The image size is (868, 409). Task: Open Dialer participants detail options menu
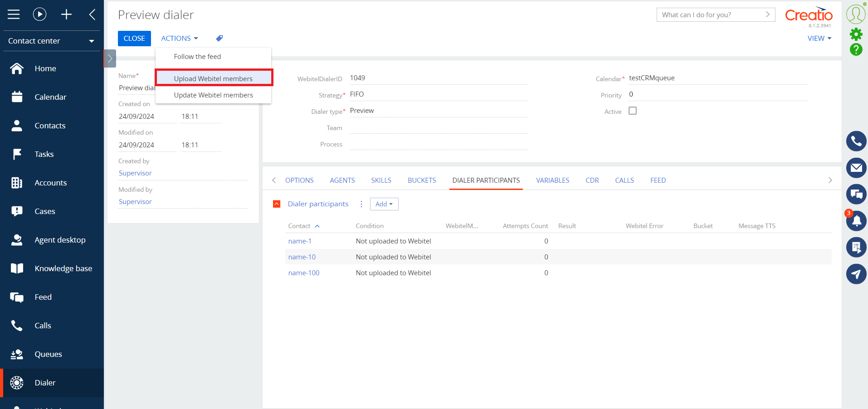click(361, 204)
